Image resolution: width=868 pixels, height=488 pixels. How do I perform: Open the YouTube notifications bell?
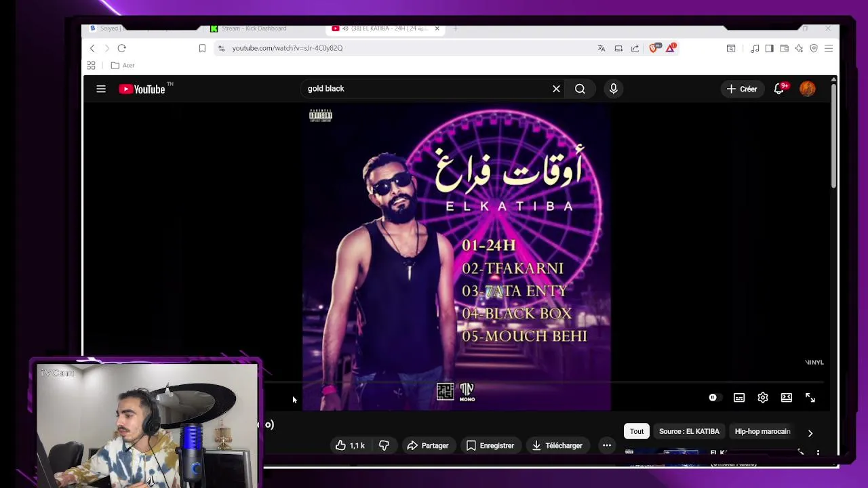779,89
